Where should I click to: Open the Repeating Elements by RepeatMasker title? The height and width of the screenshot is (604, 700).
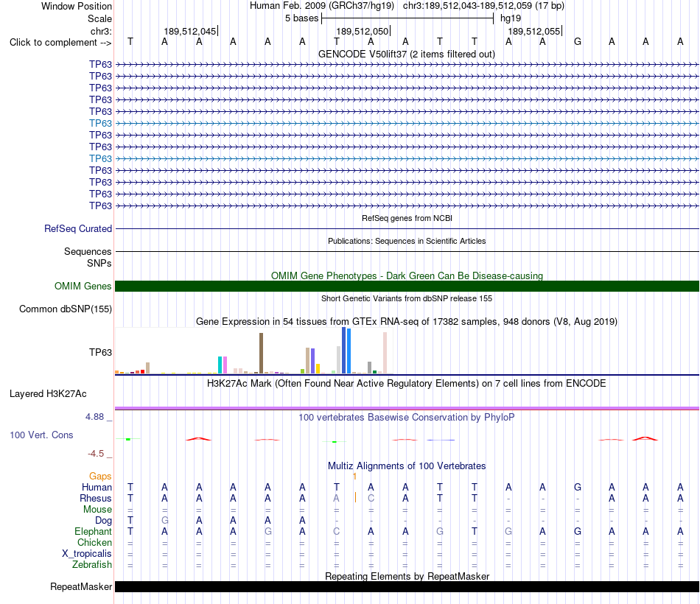[x=407, y=576]
